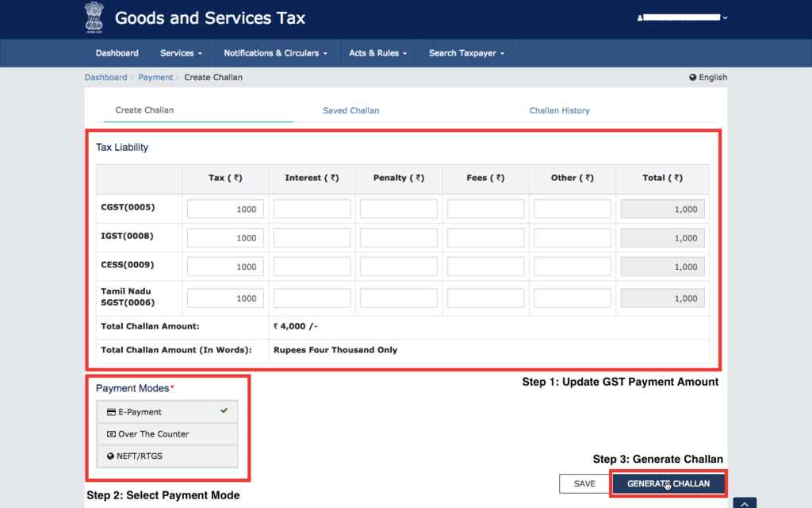Click the Tamil Nadu SGST Total field
The height and width of the screenshot is (508, 812).
point(662,298)
